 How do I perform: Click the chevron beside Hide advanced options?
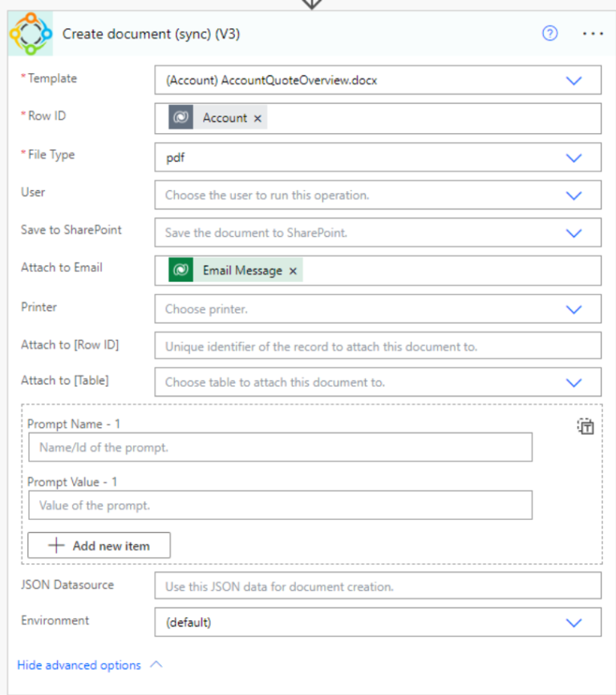[157, 664]
